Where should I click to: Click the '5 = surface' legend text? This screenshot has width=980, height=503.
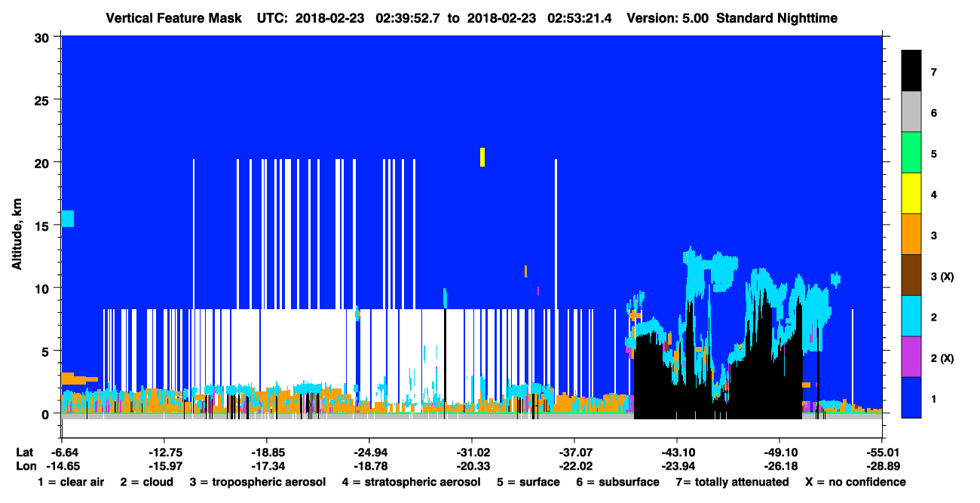click(528, 482)
